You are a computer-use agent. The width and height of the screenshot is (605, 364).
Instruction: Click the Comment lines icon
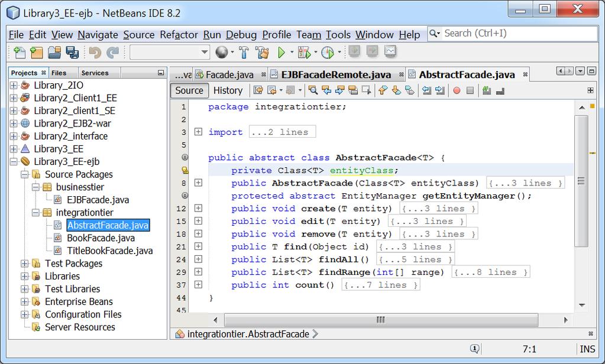click(x=487, y=90)
